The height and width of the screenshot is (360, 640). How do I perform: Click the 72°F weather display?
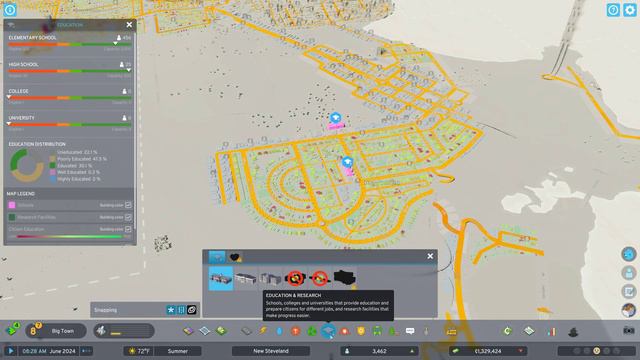139,351
